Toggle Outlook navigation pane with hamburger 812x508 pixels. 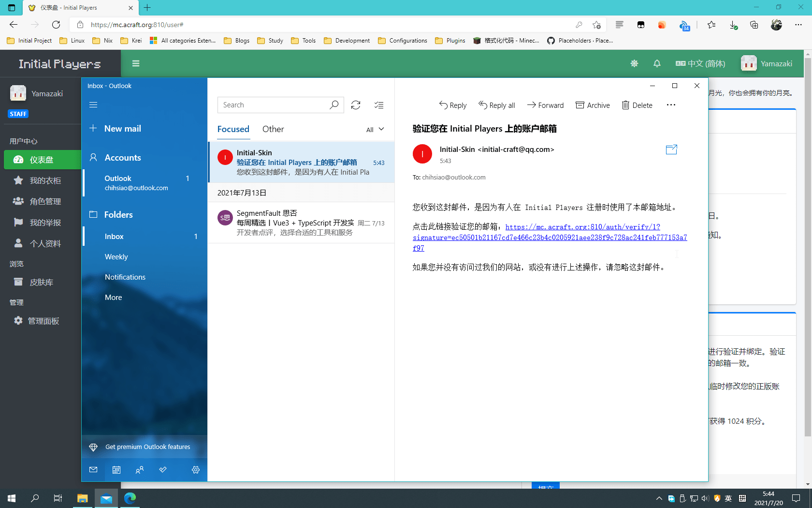(93, 105)
